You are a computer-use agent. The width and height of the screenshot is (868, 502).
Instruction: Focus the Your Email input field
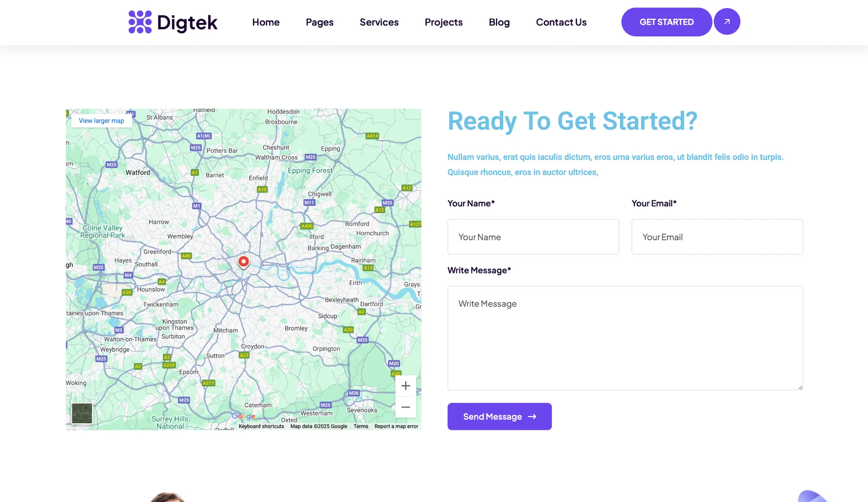tap(717, 237)
